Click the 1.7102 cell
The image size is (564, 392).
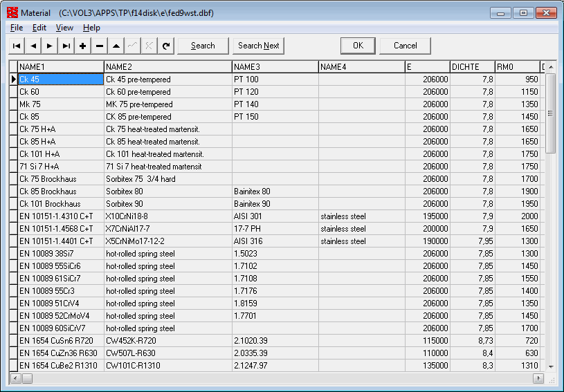(275, 266)
